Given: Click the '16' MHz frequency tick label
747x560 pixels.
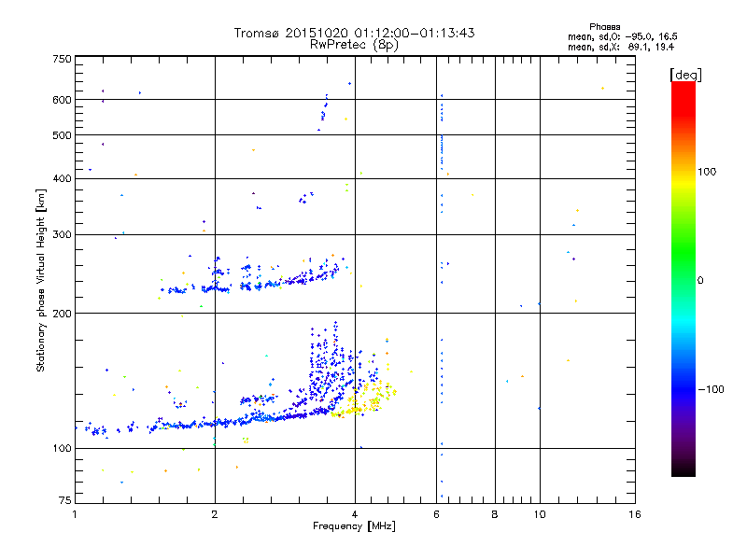Looking at the screenshot, I should tap(635, 514).
